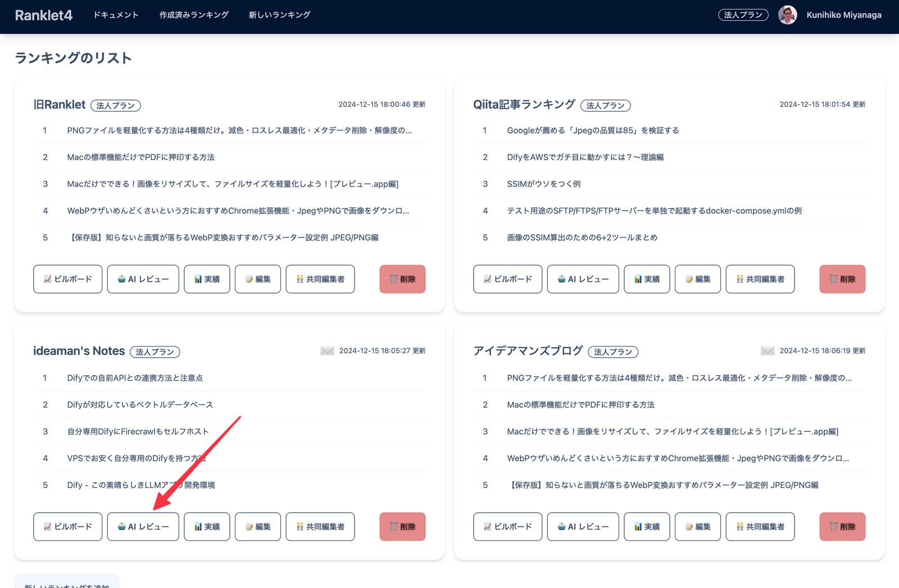The width and height of the screenshot is (899, 588).
Task: Open AI レビュー for 旧Ranklet ranking
Action: pos(143,279)
